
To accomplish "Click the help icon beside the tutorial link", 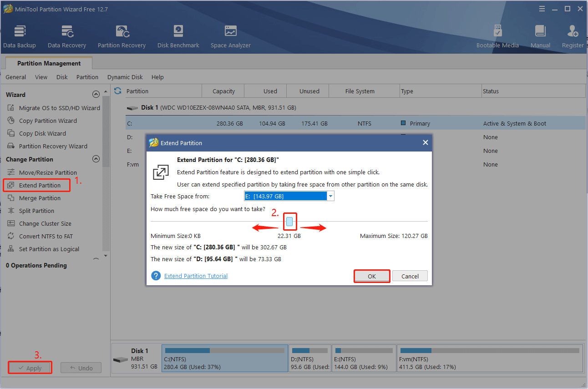I will (156, 276).
